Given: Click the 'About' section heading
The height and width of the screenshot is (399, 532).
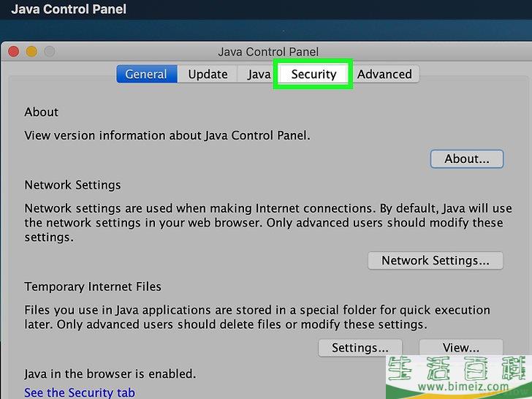Looking at the screenshot, I should point(41,112).
